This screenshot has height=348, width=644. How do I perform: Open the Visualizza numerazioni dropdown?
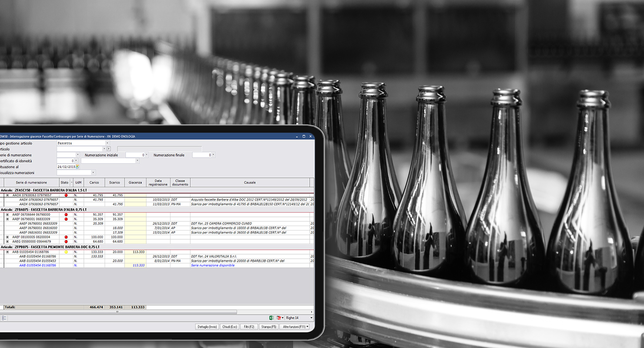(93, 173)
